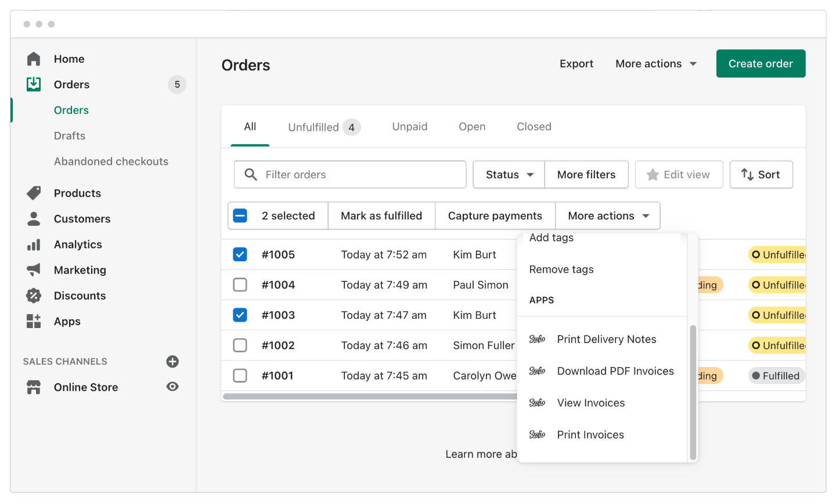The height and width of the screenshot is (504, 836).
Task: Uncheck order #1005
Action: [240, 254]
